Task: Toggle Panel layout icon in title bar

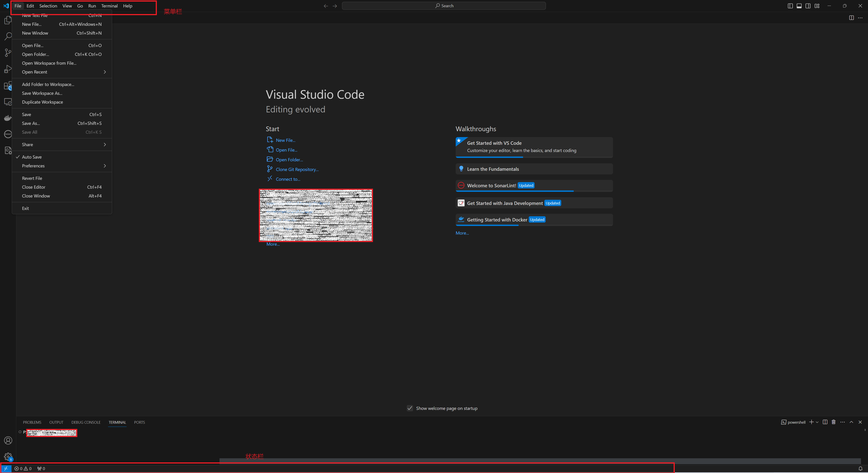Action: click(x=799, y=6)
